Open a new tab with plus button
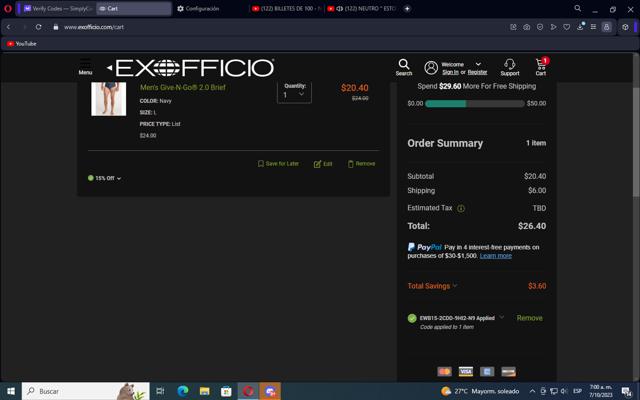 click(407, 9)
